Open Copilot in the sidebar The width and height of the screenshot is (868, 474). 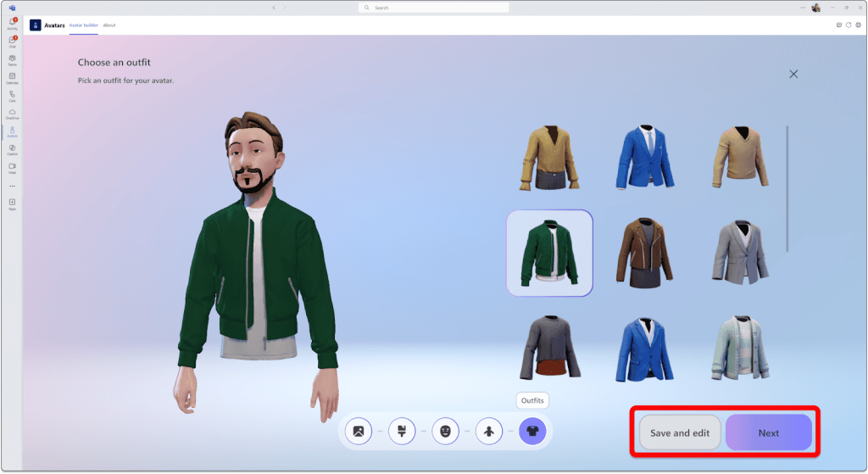(x=12, y=149)
